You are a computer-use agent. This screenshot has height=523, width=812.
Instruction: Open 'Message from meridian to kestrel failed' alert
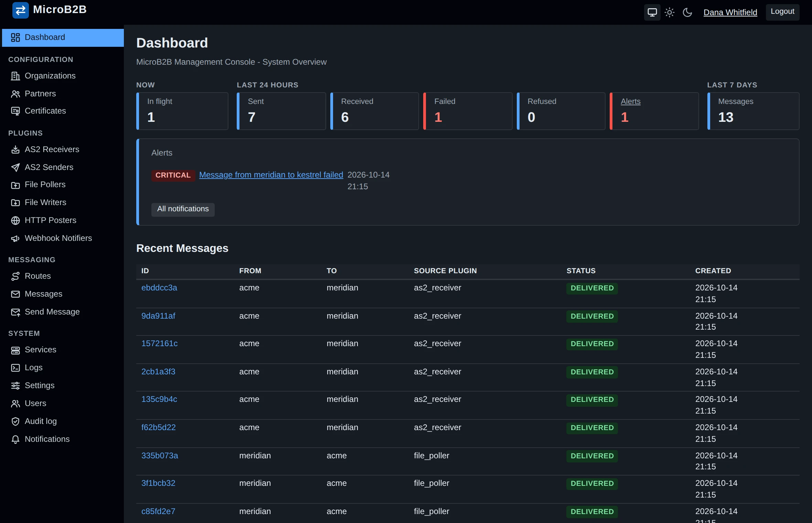click(271, 175)
